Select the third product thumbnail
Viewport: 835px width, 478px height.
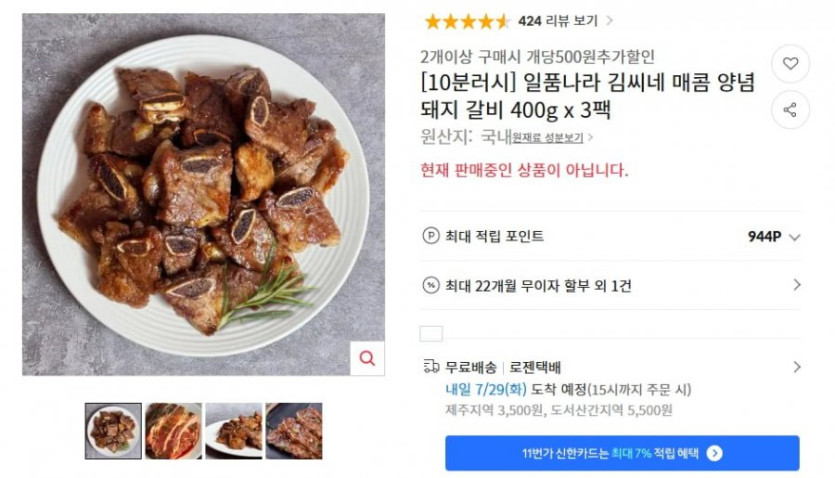pos(233,431)
